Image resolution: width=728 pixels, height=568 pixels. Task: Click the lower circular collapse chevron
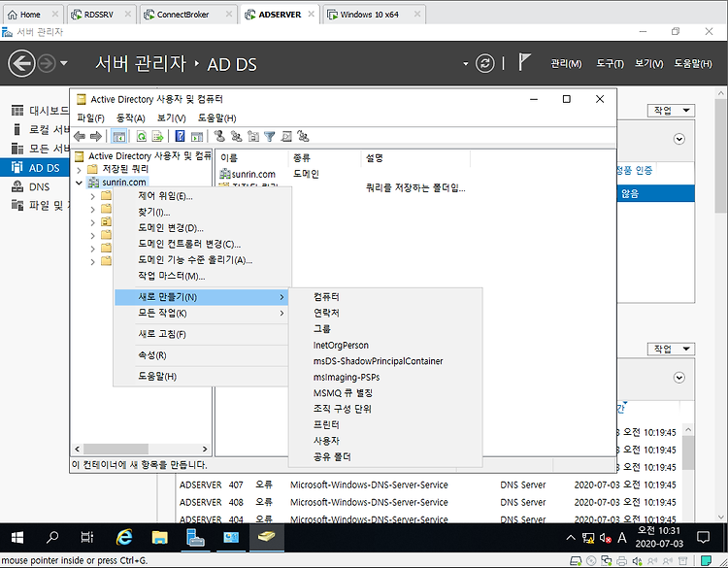point(678,378)
